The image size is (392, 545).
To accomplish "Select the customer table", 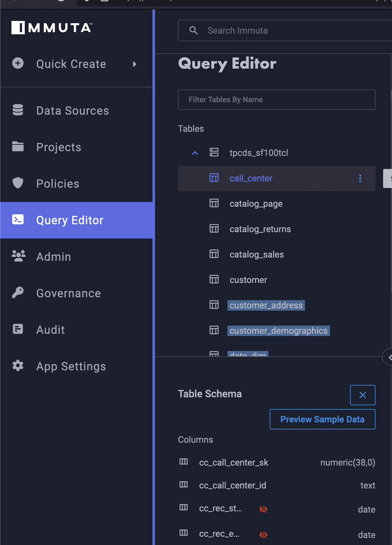I will pos(248,280).
